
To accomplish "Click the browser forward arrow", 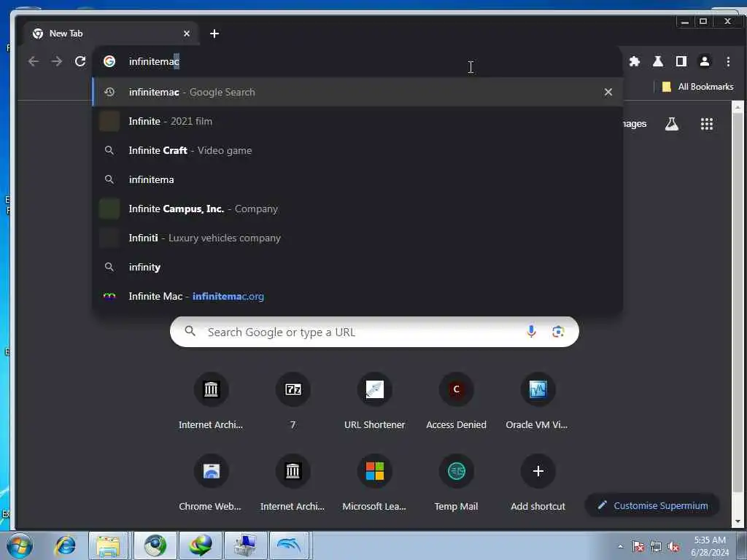I will point(57,61).
